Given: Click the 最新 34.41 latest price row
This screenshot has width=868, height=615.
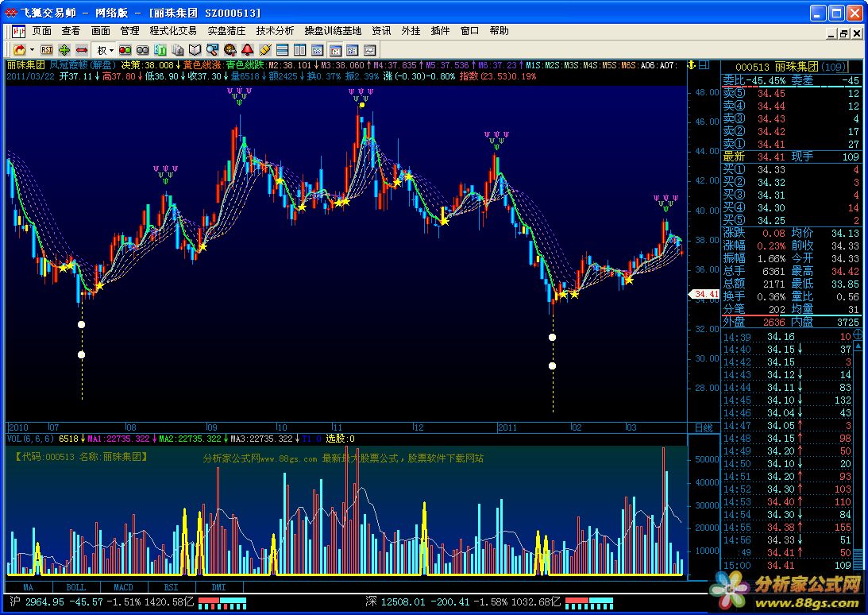Looking at the screenshot, I should coord(791,157).
